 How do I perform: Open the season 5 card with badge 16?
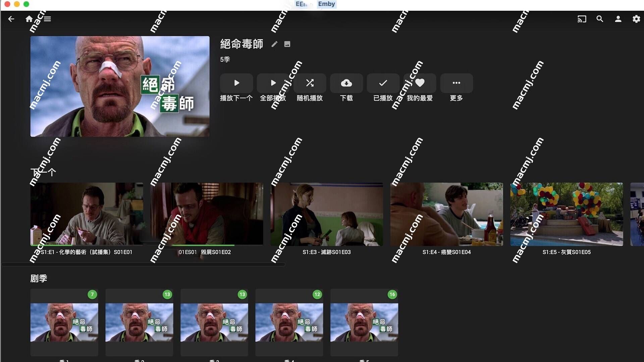pyautogui.click(x=364, y=322)
